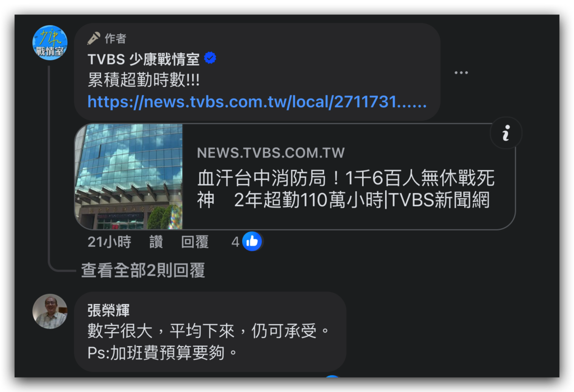Click the blue verified badge
Viewport: 574px width, 392px height.
(x=210, y=58)
